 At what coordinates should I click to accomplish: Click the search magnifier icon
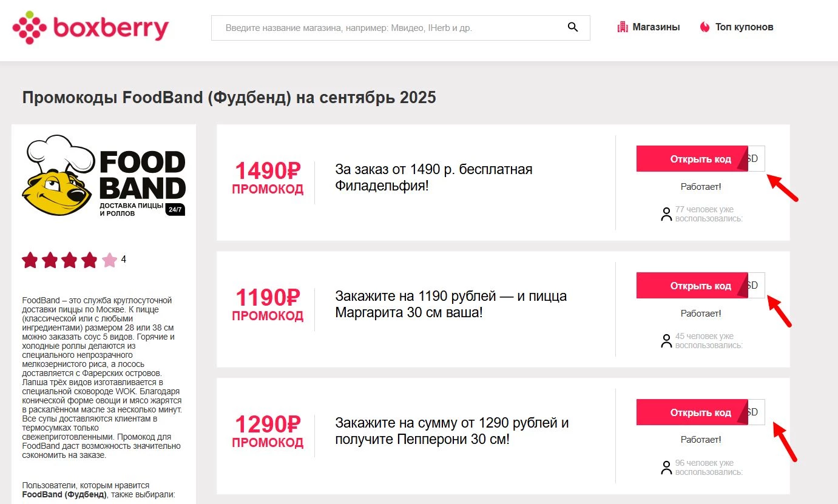click(x=572, y=27)
